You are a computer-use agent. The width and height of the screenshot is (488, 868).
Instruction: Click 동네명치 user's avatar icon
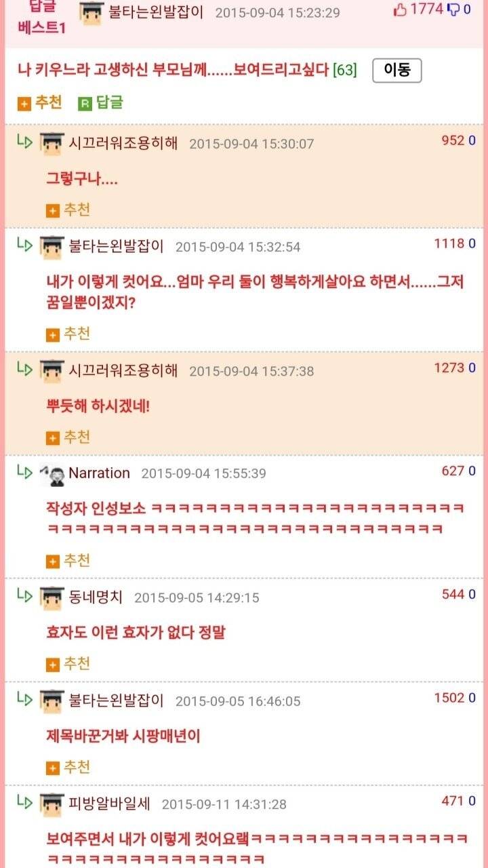[52, 597]
